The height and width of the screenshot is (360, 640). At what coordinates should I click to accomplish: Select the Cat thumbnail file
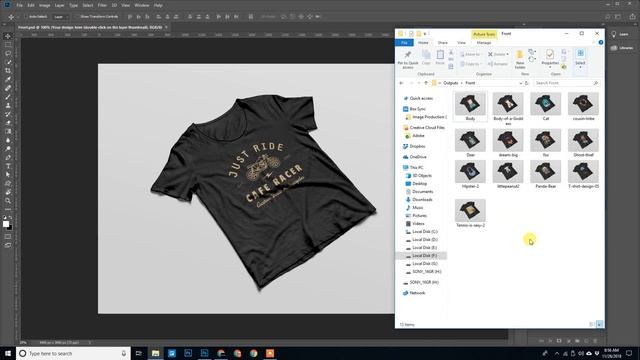(546, 107)
